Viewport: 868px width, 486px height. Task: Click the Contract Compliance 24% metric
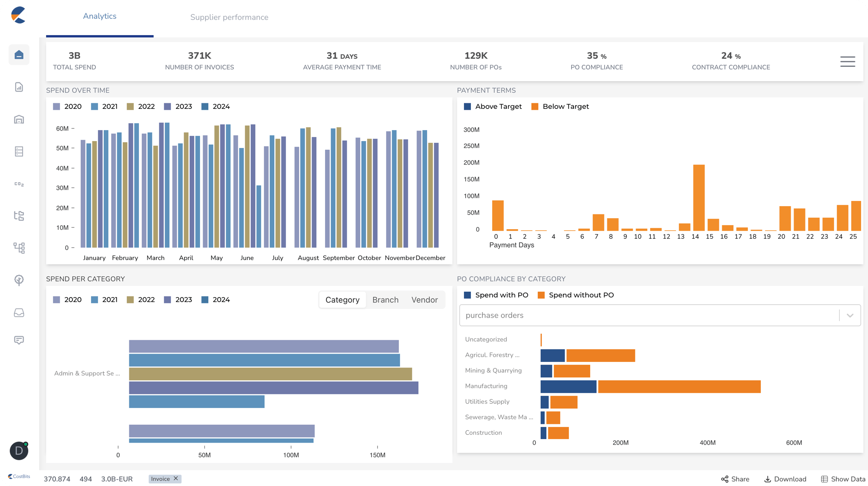coord(731,61)
